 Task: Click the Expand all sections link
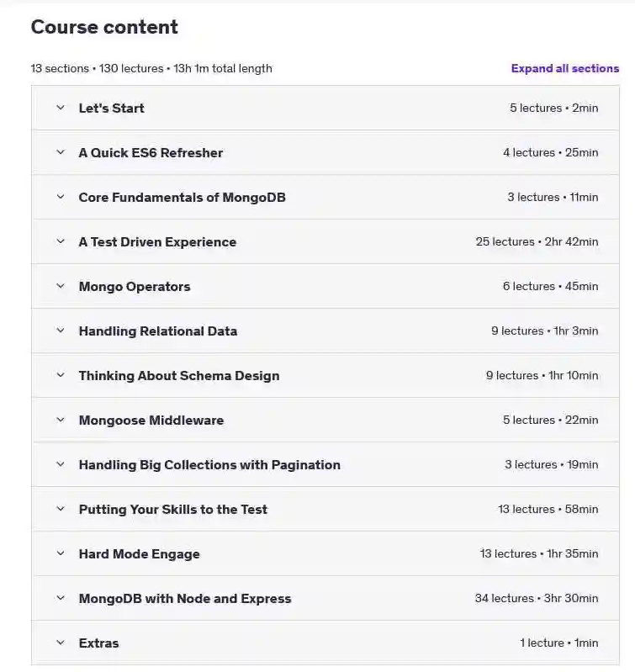pos(564,69)
